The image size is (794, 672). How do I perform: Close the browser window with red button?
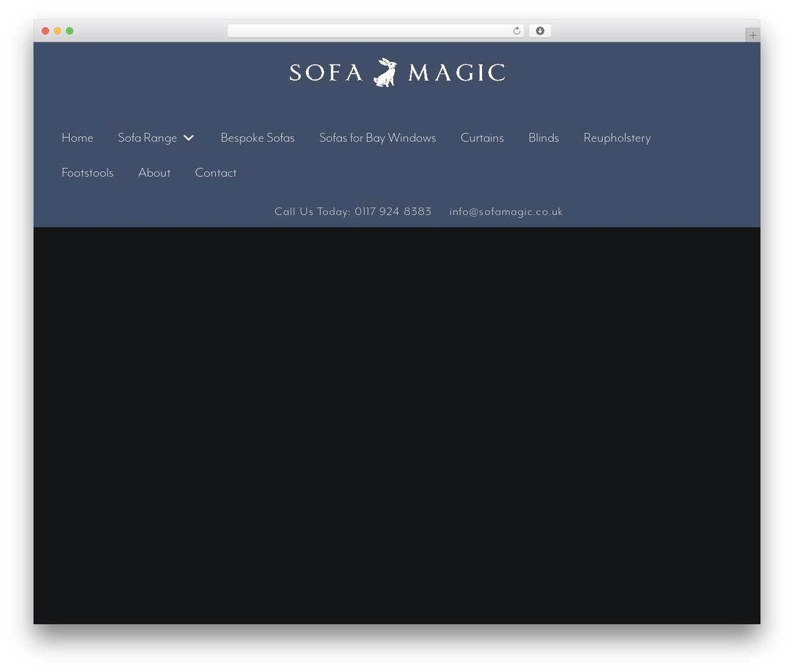pyautogui.click(x=45, y=31)
